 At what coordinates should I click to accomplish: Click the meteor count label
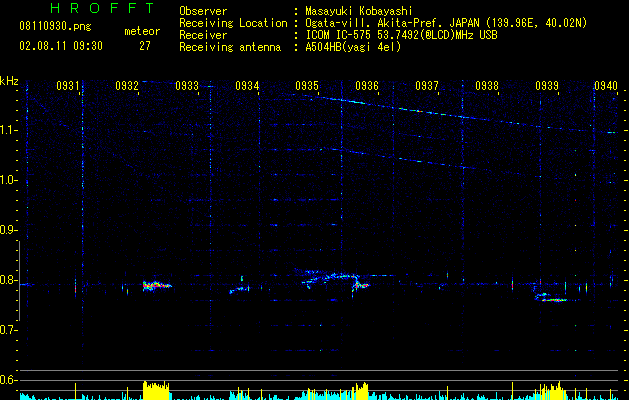point(142,31)
